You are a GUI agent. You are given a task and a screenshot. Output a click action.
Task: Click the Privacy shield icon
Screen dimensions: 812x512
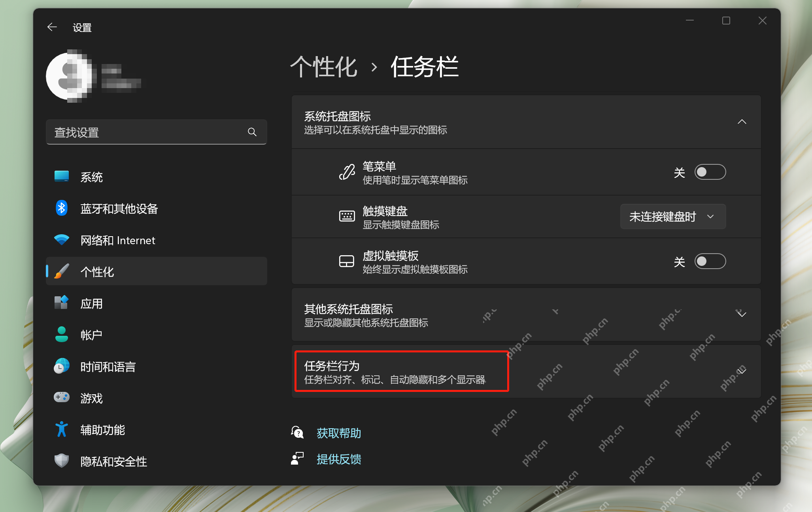tap(62, 461)
